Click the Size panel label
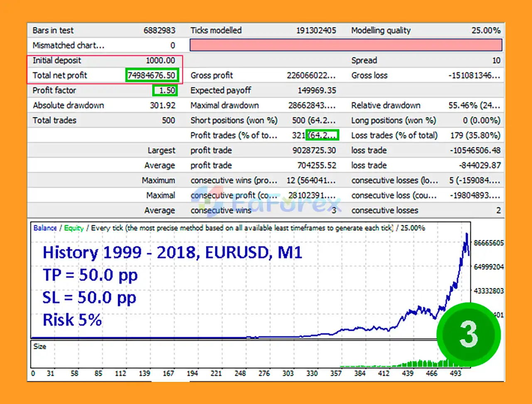 click(39, 347)
